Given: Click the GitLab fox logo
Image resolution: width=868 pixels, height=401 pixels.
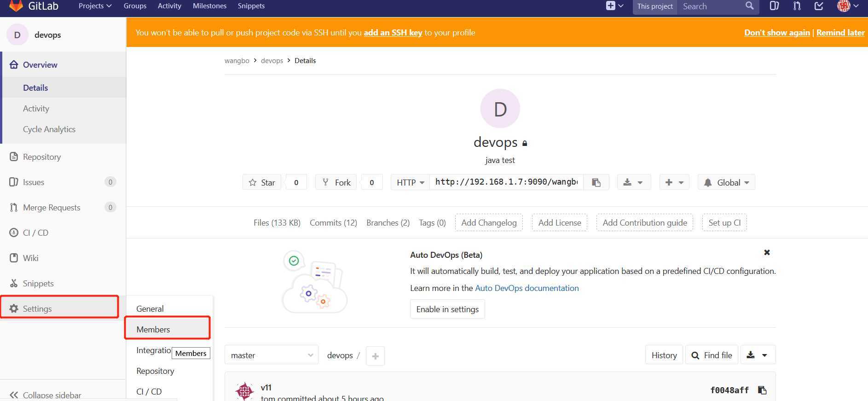Looking at the screenshot, I should (x=16, y=6).
